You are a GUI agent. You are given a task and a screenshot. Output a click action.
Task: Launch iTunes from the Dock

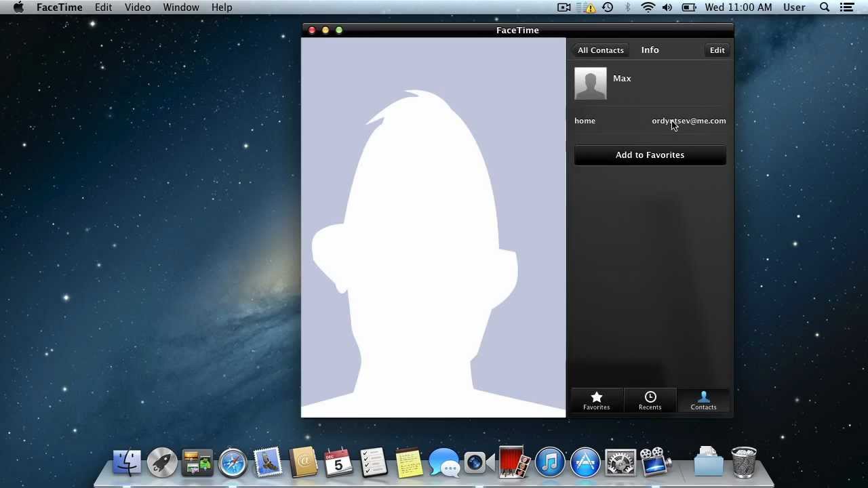(550, 463)
